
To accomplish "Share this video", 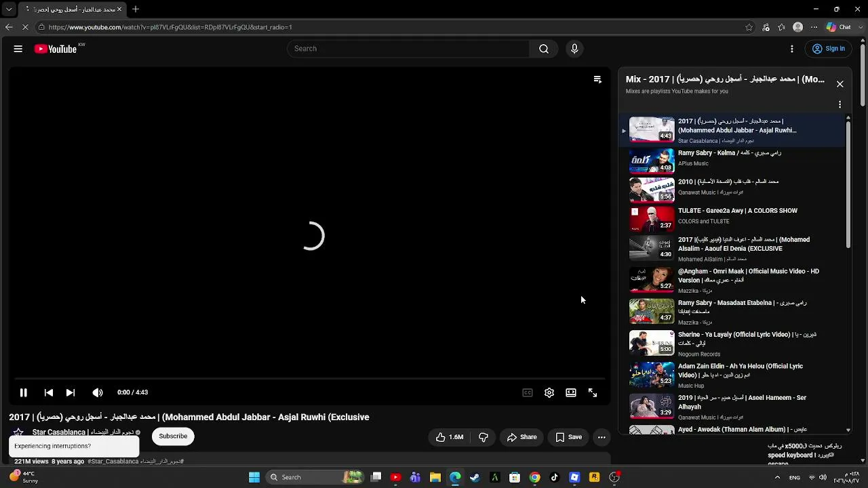I will click(x=521, y=437).
